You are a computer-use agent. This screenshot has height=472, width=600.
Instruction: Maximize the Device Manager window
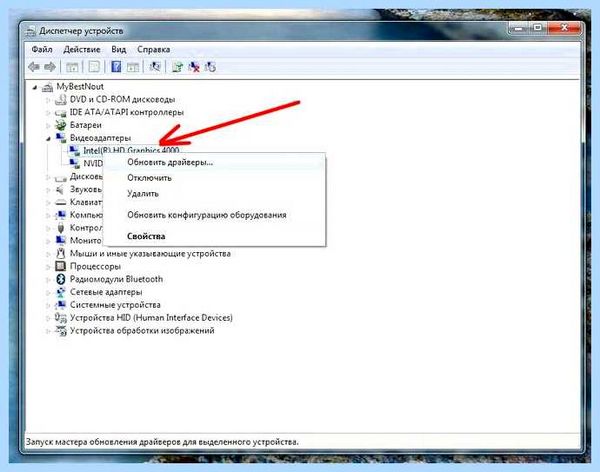(x=538, y=28)
